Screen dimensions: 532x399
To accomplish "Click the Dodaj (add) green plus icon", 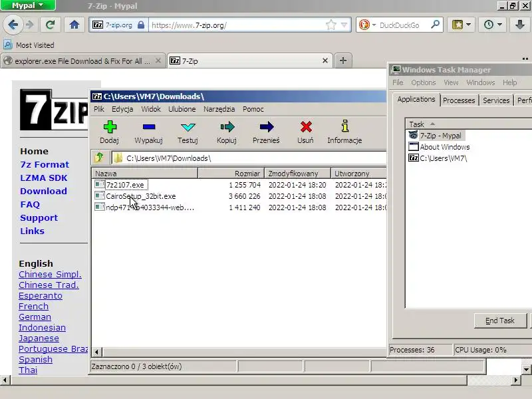I will tap(110, 127).
